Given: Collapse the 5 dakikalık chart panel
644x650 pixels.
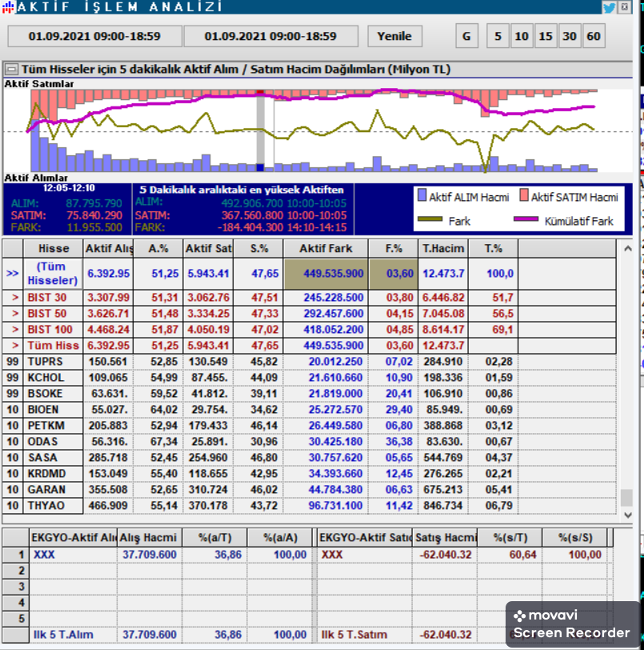Looking at the screenshot, I should tap(11, 69).
